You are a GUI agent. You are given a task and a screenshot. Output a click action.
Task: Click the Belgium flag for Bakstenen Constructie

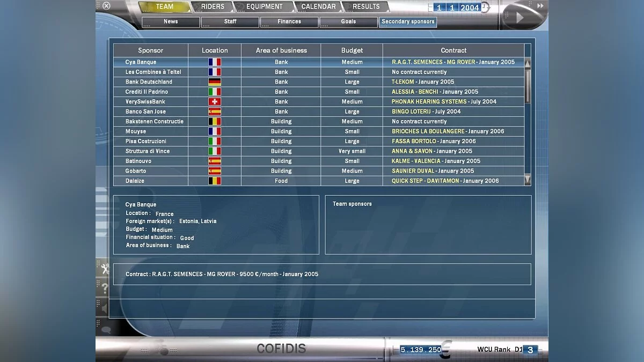click(x=215, y=122)
